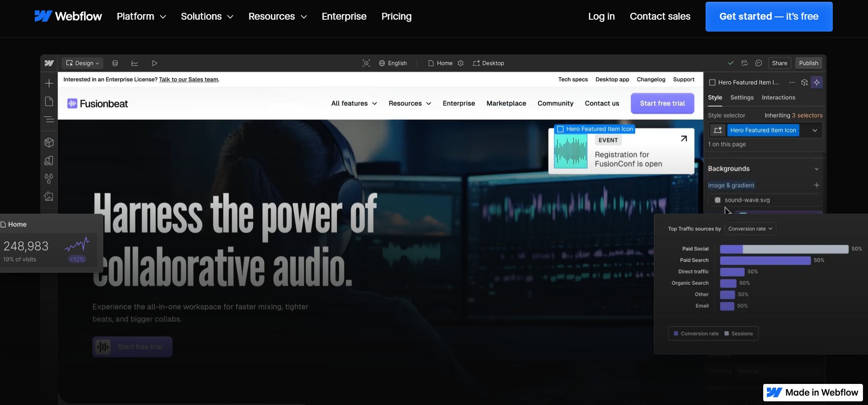Click the Direct traffic bar

[732, 272]
